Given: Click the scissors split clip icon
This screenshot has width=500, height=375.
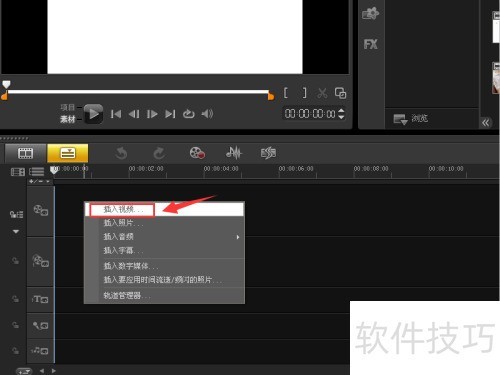Looking at the screenshot, I should [x=322, y=93].
